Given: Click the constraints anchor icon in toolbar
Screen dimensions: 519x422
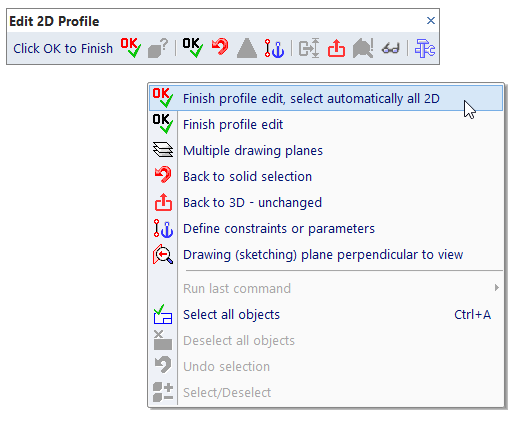Looking at the screenshot, I should pyautogui.click(x=274, y=48).
